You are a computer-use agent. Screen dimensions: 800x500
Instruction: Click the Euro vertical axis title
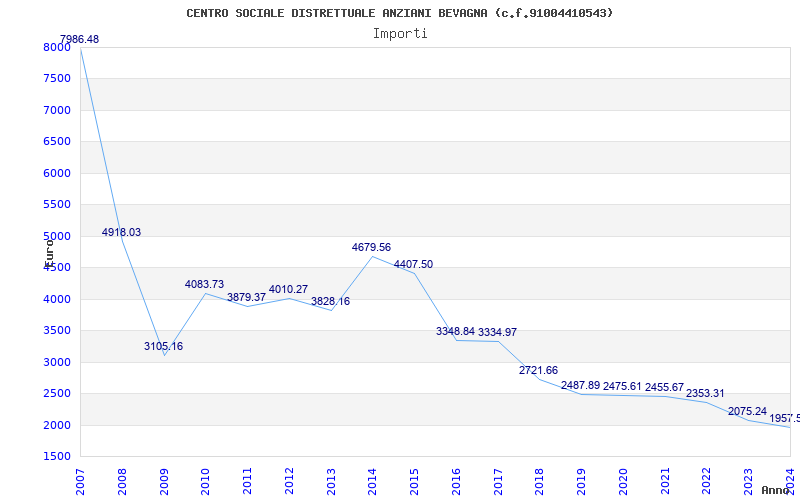pos(48,251)
